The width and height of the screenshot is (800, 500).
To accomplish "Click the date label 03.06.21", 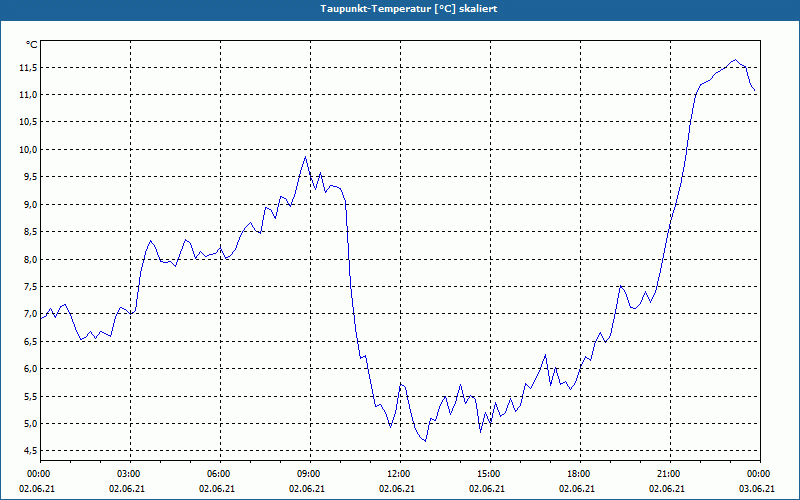I will (x=757, y=489).
